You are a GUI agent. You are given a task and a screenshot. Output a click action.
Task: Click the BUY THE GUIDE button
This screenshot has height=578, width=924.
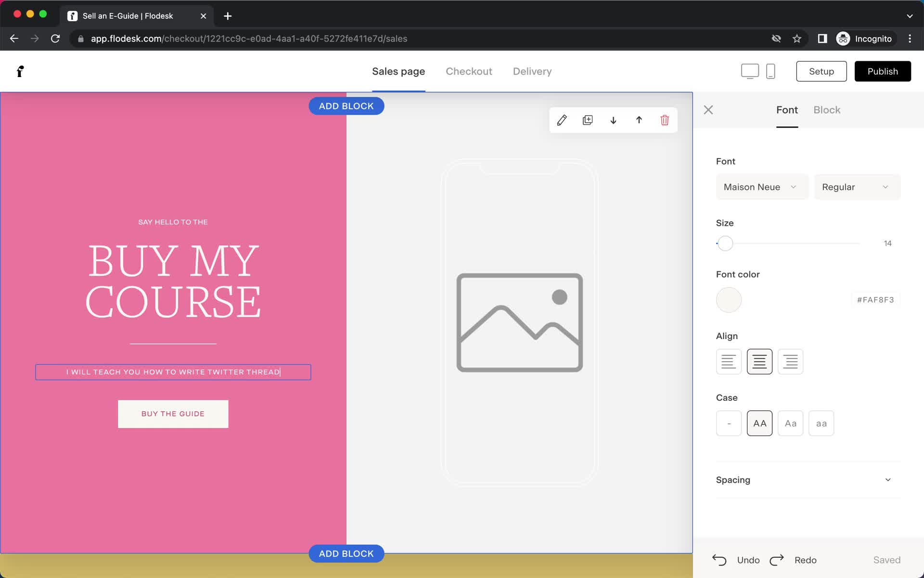[173, 414]
